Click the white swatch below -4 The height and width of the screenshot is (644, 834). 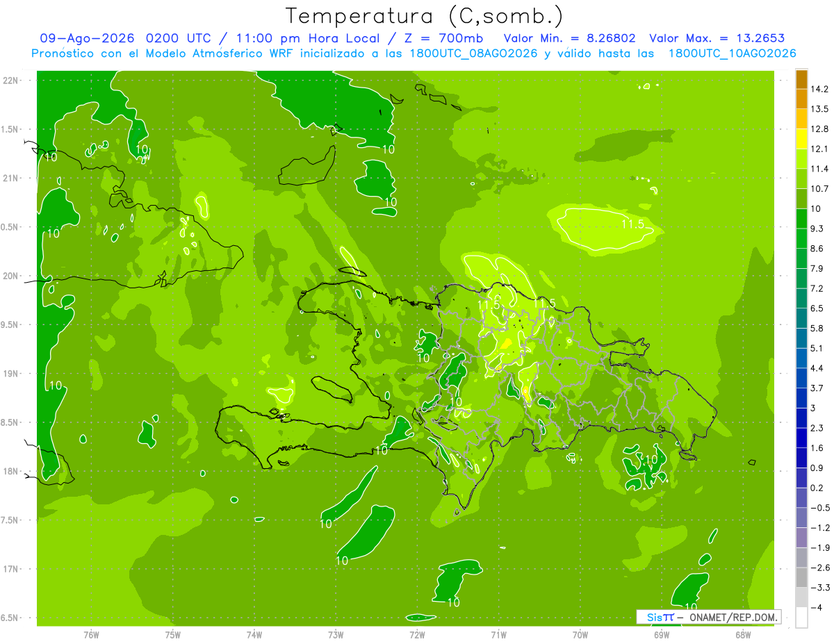pyautogui.click(x=801, y=618)
